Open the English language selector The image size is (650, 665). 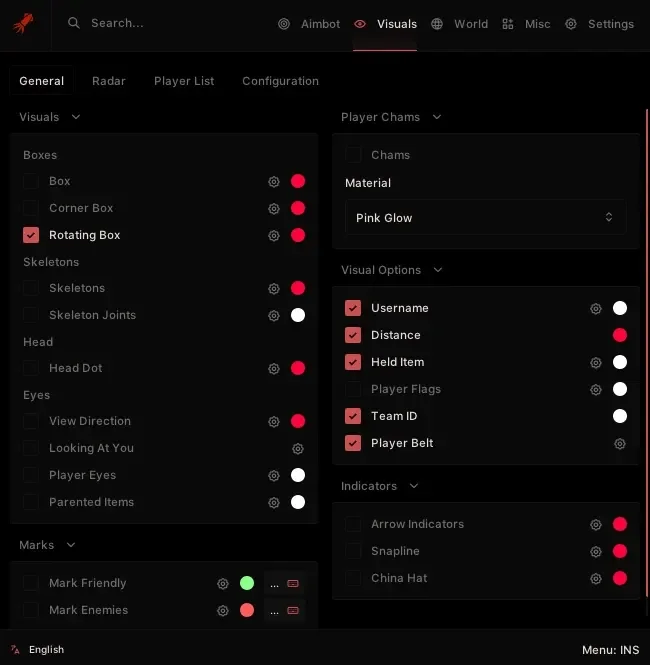pyautogui.click(x=46, y=649)
